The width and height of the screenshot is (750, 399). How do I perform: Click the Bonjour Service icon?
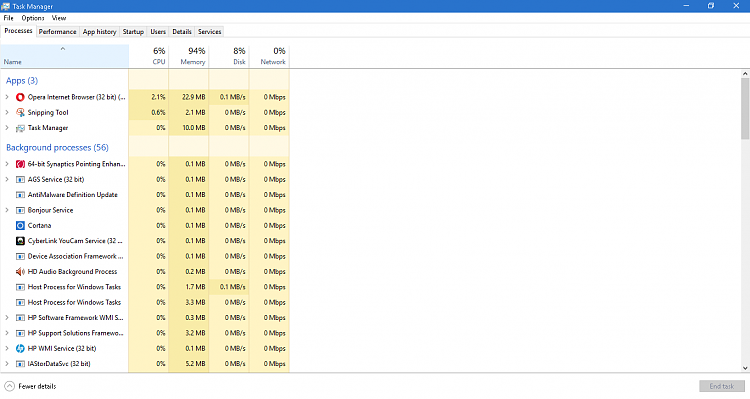click(20, 210)
